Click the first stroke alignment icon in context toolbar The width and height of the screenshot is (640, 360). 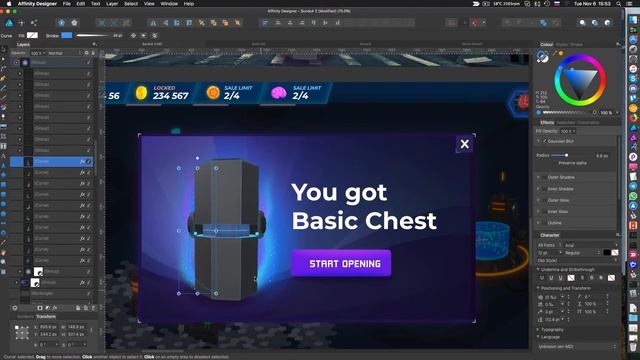133,36
